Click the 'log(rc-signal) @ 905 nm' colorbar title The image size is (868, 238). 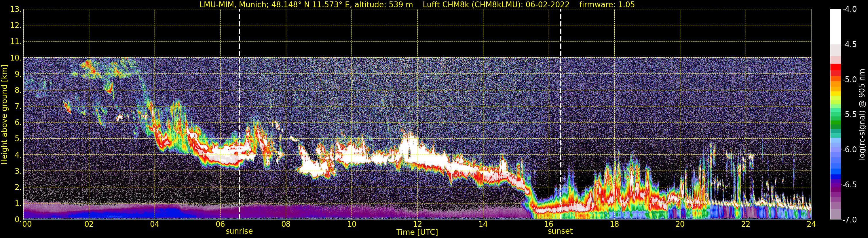click(862, 114)
